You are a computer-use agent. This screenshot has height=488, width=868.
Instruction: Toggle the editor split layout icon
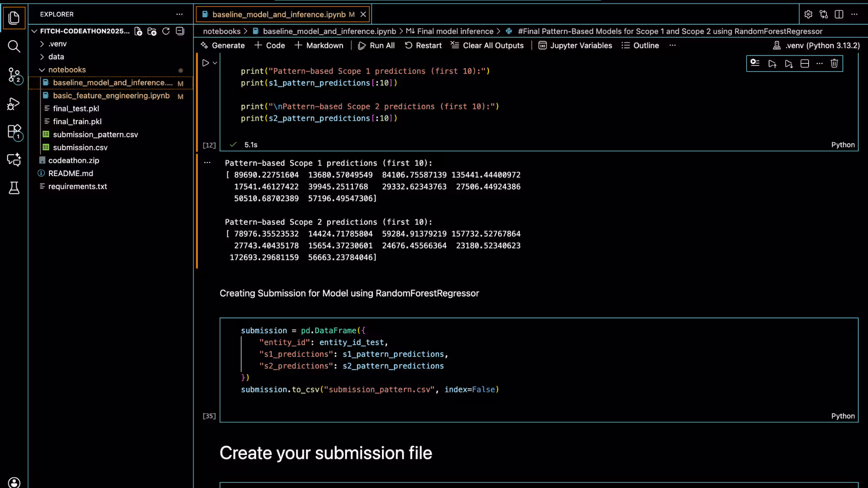coord(839,14)
